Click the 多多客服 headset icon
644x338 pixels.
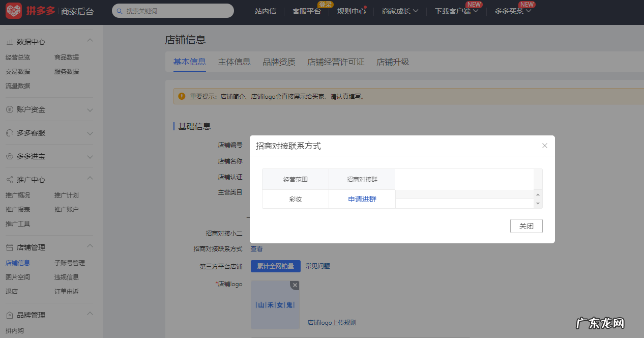9,132
